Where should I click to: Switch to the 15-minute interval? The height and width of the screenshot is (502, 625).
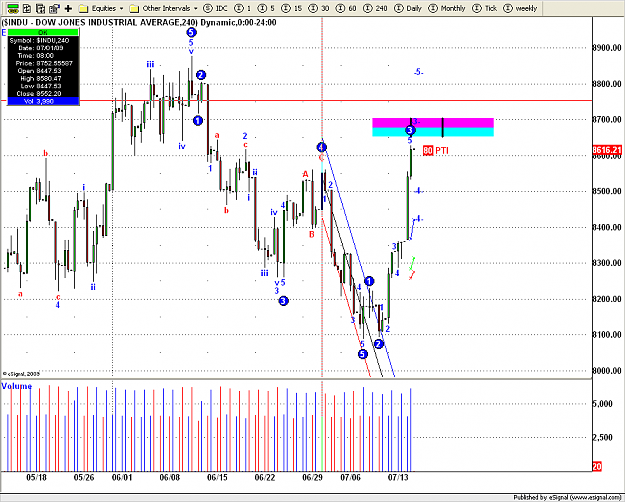pyautogui.click(x=291, y=8)
